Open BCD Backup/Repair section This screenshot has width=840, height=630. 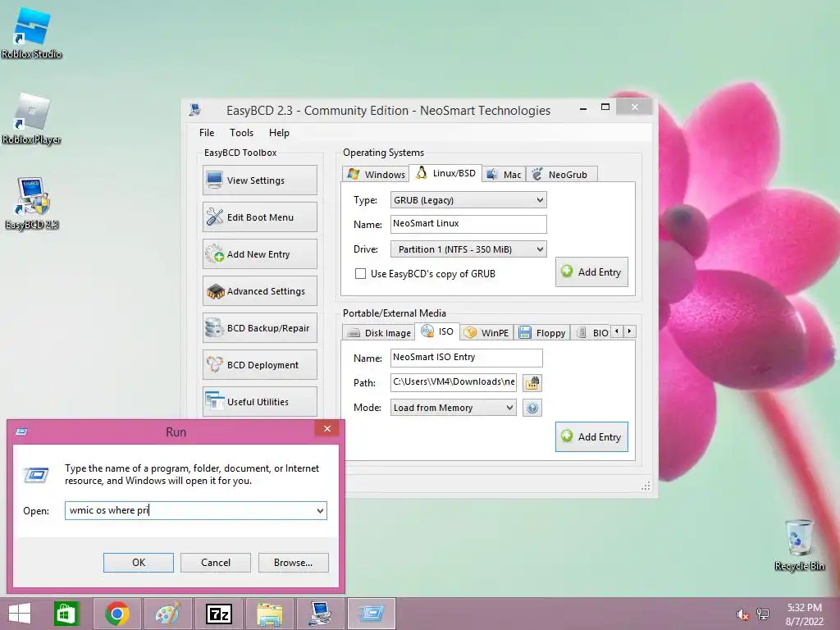pos(260,328)
